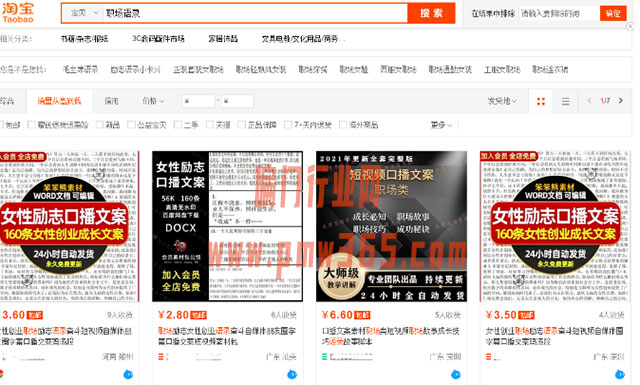Image resolution: width=640 pixels, height=385 pixels.
Task: Click the 1/7 page indicator
Action: pos(605,100)
